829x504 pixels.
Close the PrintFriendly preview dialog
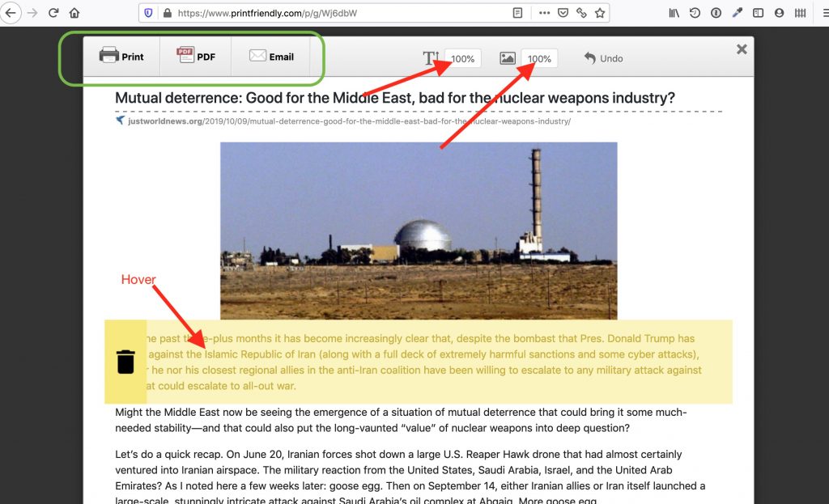click(741, 49)
